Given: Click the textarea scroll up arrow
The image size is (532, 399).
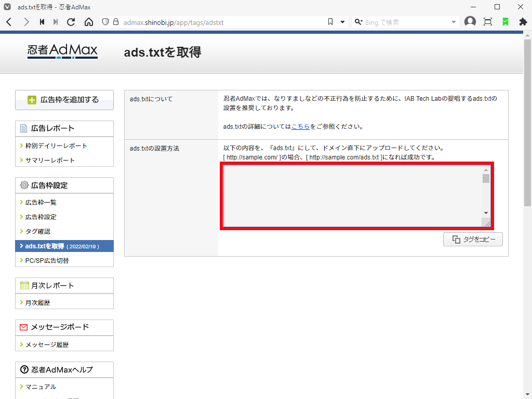Looking at the screenshot, I should point(486,170).
